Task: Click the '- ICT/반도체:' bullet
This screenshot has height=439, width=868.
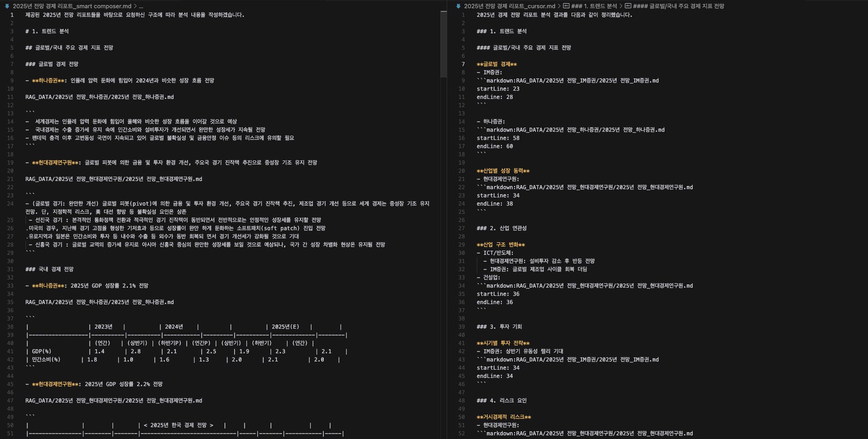Action: [x=495, y=253]
